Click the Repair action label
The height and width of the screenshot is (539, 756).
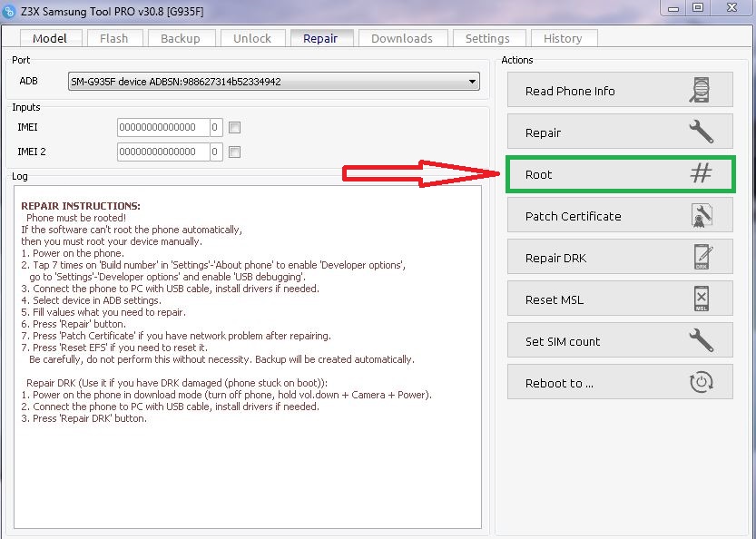(543, 133)
